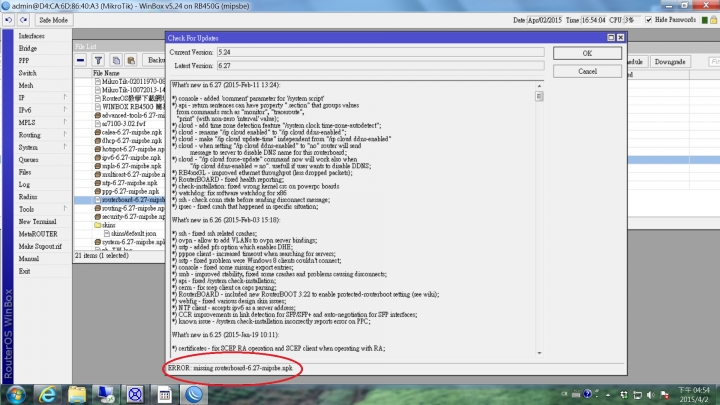Open the Bridge menu item
Image resolution: width=720 pixels, height=405 pixels.
click(28, 48)
